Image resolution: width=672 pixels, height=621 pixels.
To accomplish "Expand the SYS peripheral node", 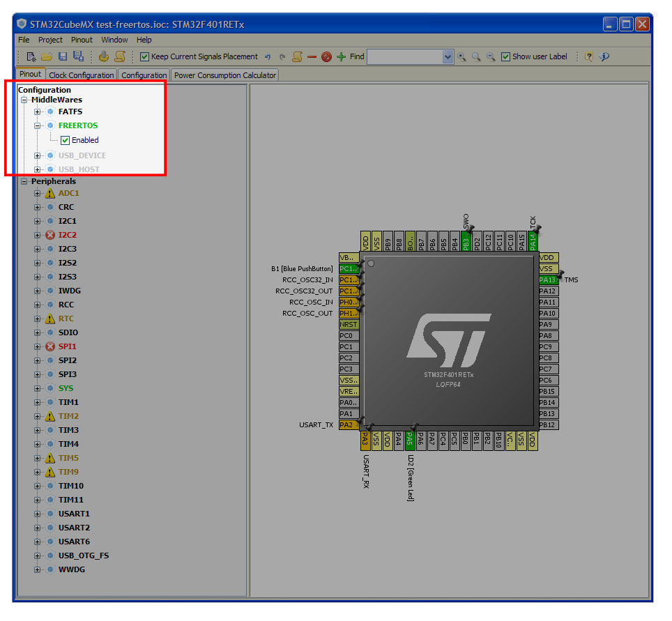I will click(37, 388).
